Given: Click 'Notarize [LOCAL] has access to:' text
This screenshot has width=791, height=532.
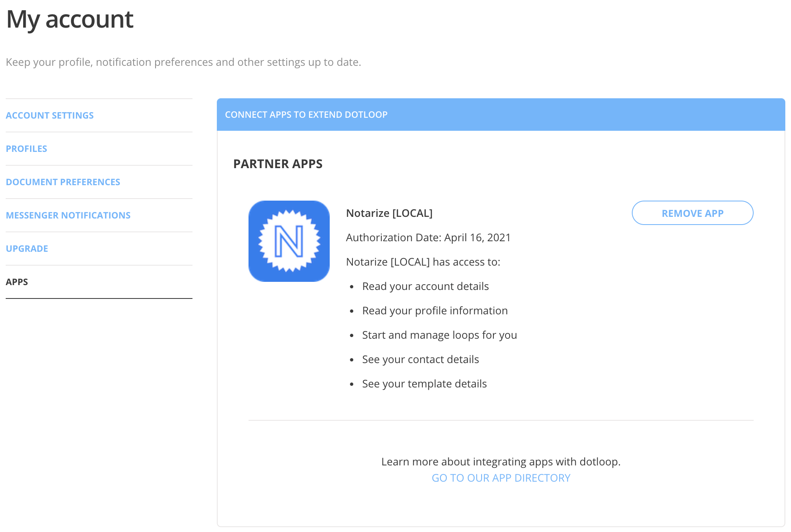Looking at the screenshot, I should [x=423, y=262].
